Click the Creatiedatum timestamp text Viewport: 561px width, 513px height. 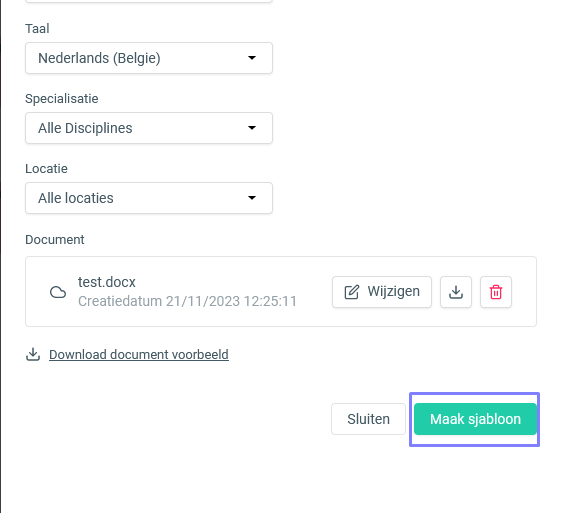(187, 301)
